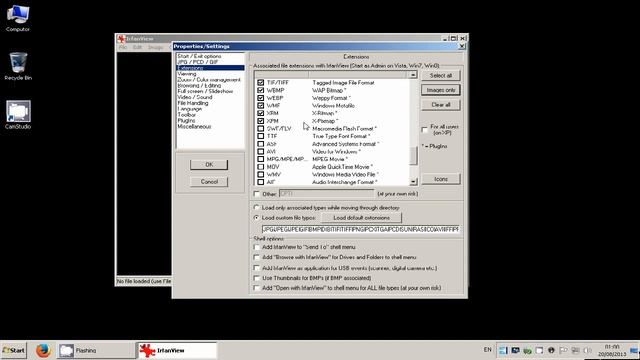Viewport: 640px width, 360px height.
Task: Confirm with the OK button
Action: coord(209,164)
